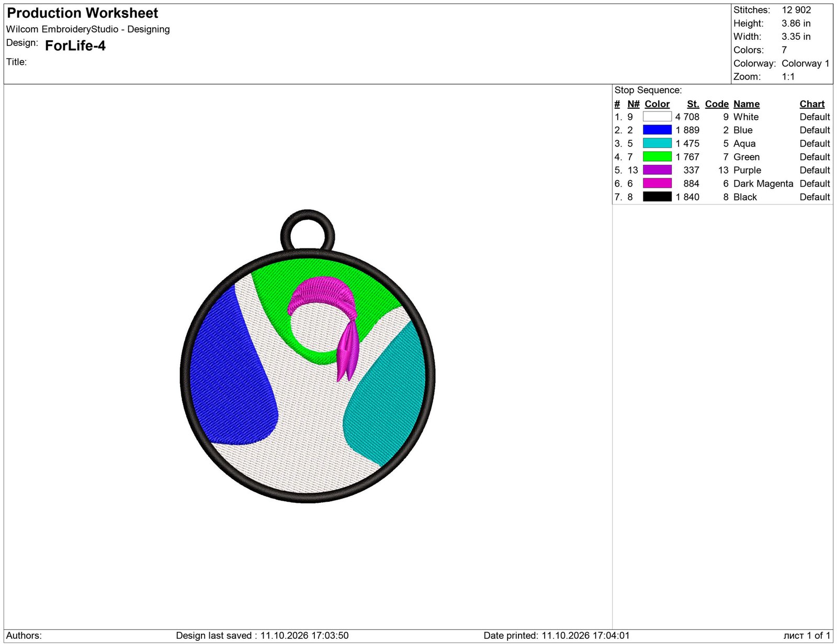Screen dimensions: 837x644
Task: Click the Blue color swatch
Action: pyautogui.click(x=657, y=130)
